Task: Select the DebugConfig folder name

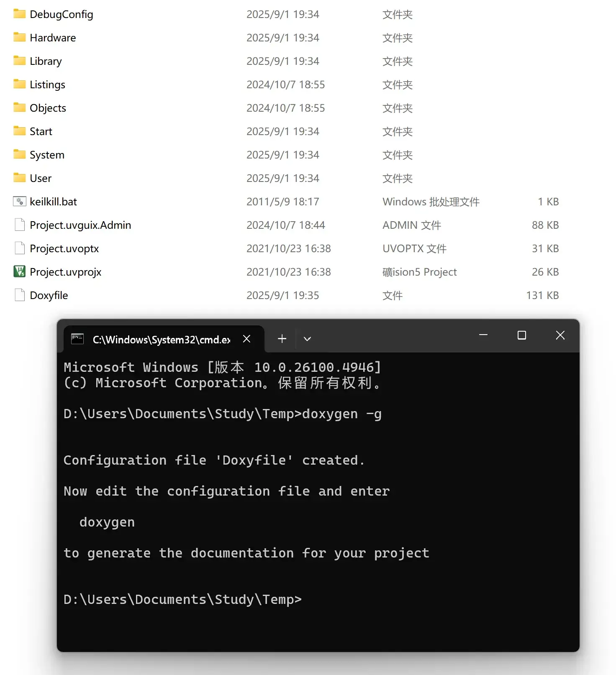Action: tap(62, 14)
